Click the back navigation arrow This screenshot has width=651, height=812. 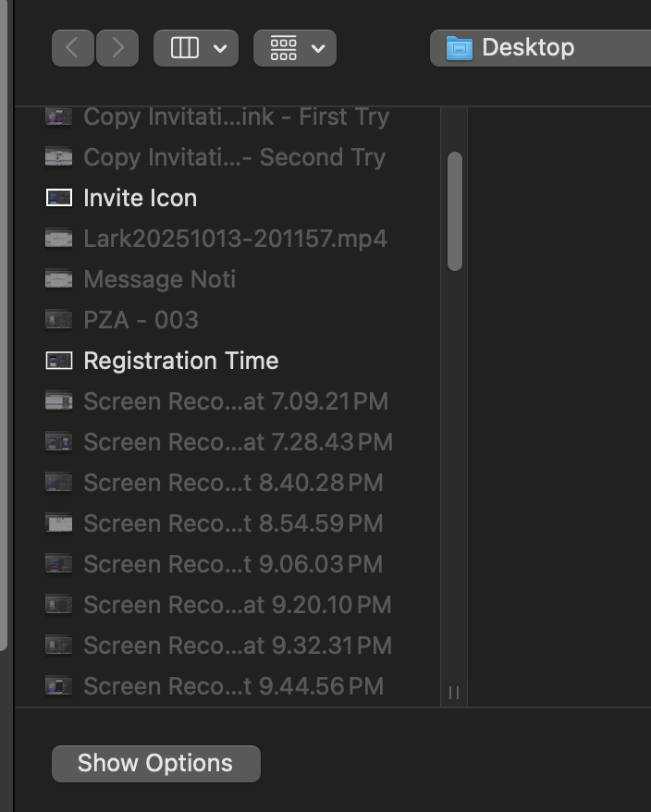click(x=73, y=48)
